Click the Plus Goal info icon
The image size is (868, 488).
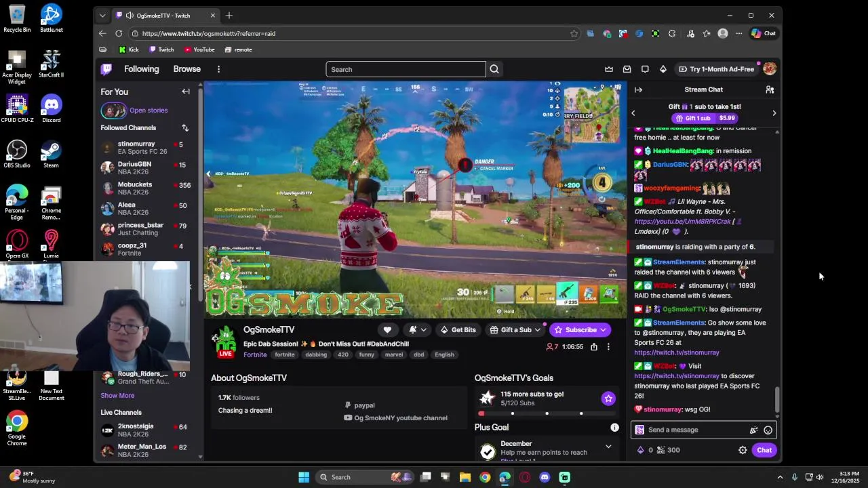614,427
